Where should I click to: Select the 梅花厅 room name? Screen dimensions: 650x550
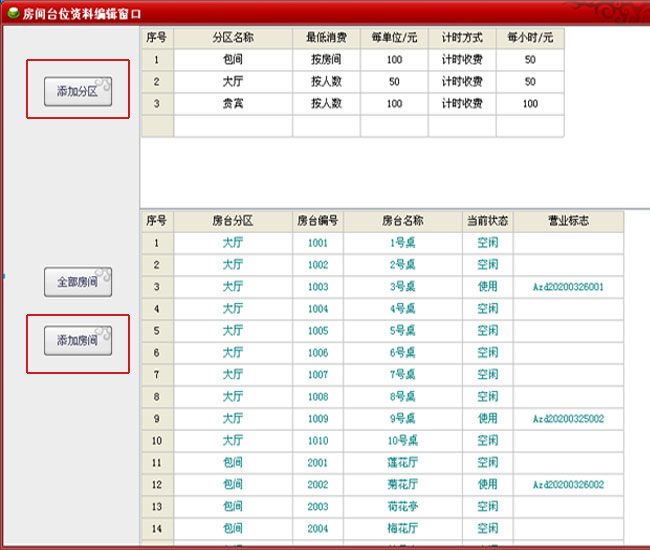(x=403, y=528)
